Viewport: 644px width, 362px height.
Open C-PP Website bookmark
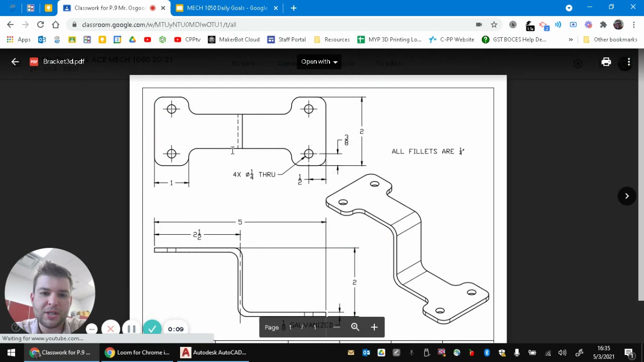pyautogui.click(x=451, y=39)
